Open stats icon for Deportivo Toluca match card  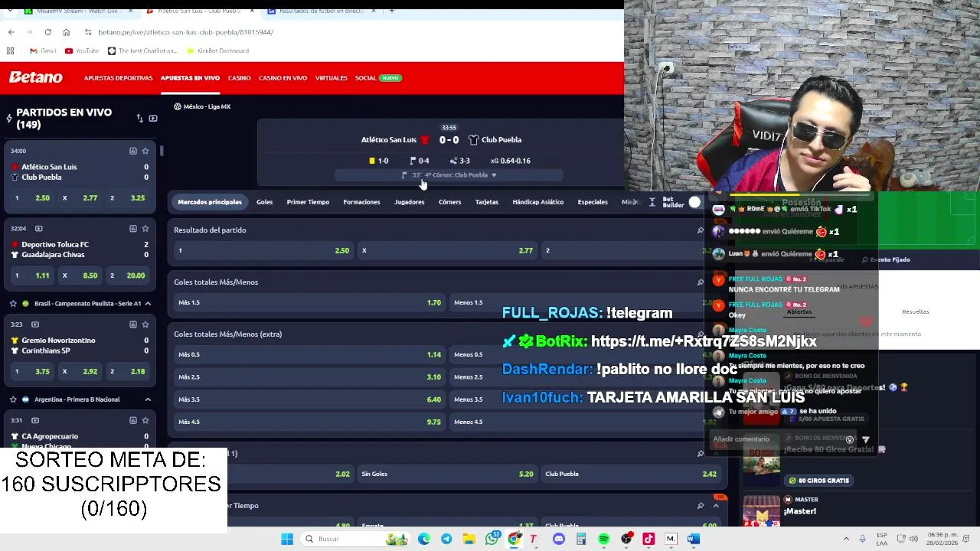[133, 228]
